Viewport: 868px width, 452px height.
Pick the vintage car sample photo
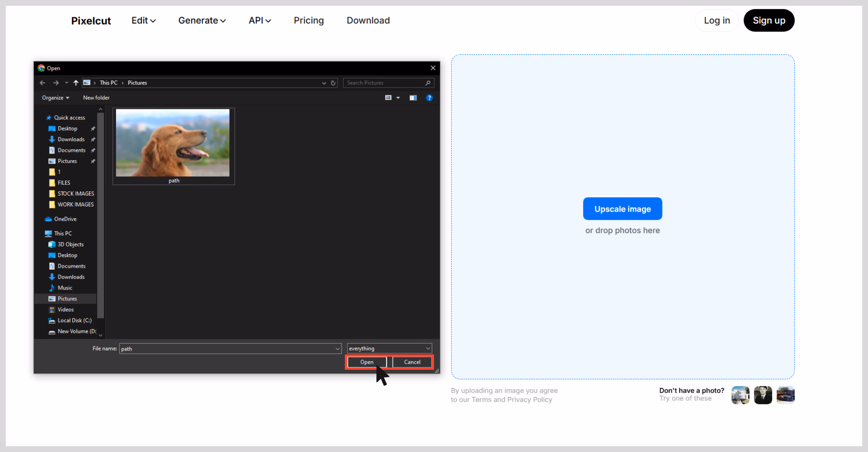785,395
